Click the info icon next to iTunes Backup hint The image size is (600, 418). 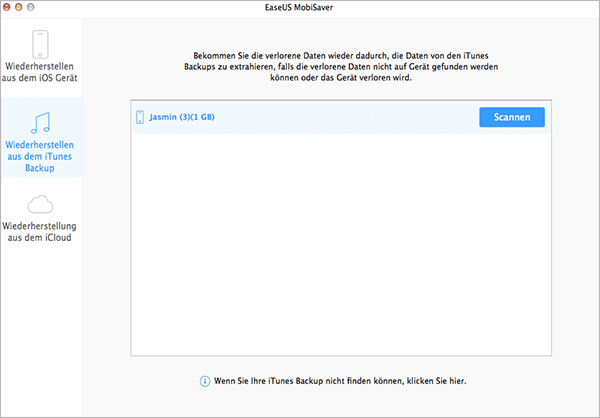(205, 381)
